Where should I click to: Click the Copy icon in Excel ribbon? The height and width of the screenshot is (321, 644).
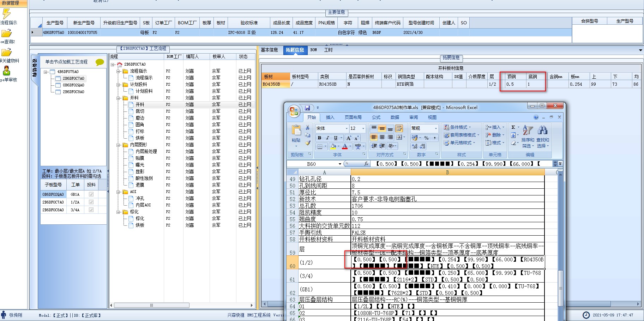click(x=307, y=135)
